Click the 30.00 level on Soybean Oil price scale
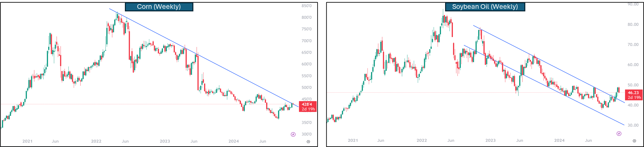Screen dimensions: 644x147 point(633,125)
